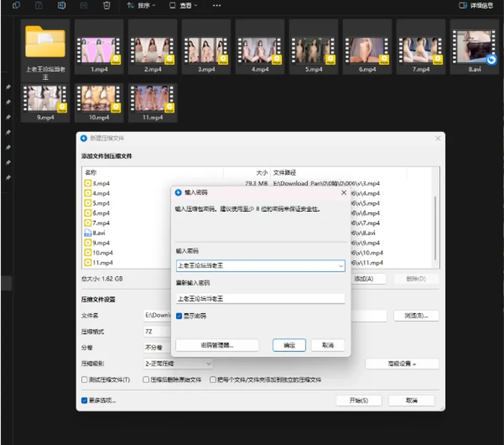This screenshot has height=445, width=504.
Task: Click the delete trash icon in toolbar
Action: coord(107,5)
